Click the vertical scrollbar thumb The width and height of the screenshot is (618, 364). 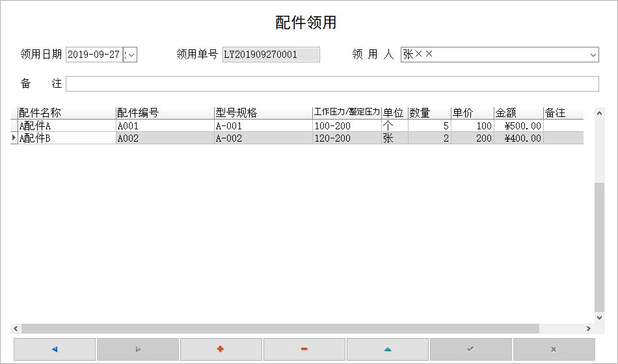pyautogui.click(x=599, y=247)
